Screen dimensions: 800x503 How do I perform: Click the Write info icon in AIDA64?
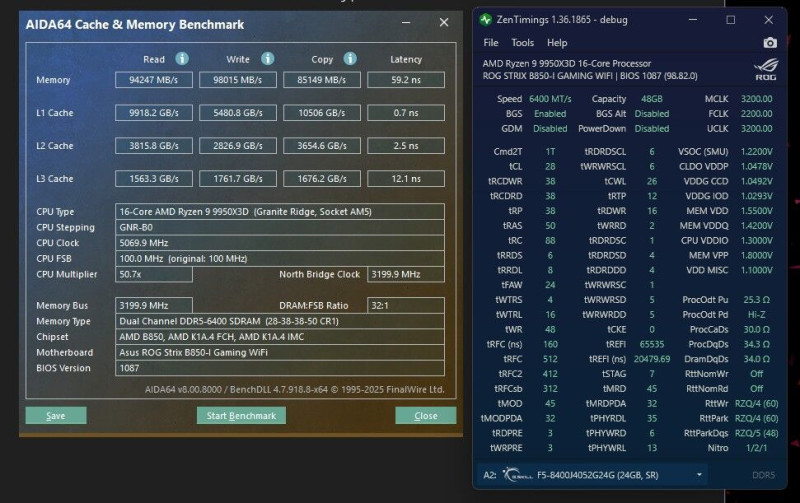click(x=268, y=59)
